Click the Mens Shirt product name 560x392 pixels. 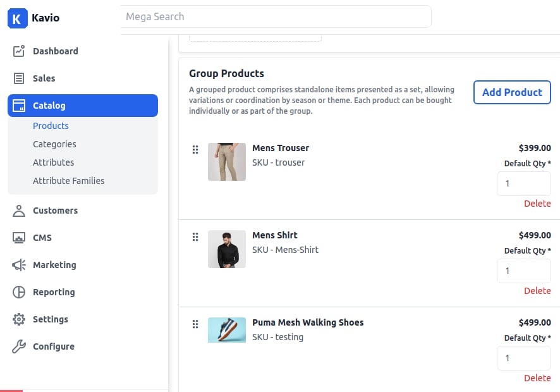click(275, 235)
